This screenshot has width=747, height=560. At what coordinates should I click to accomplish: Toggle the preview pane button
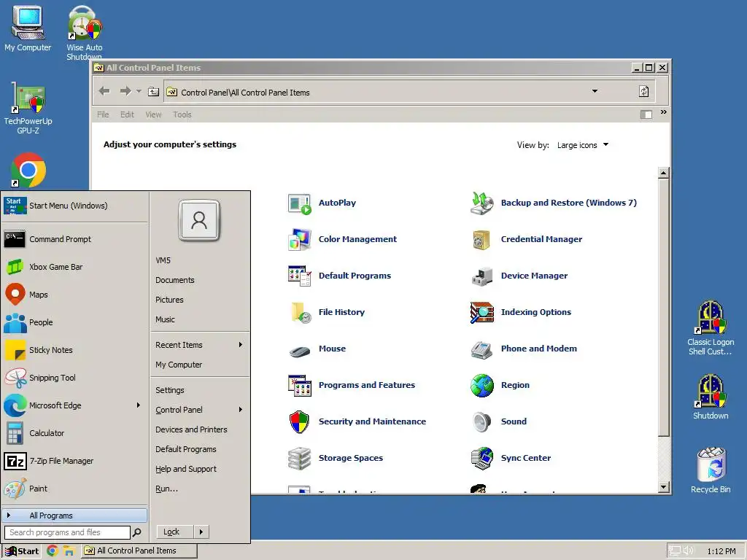click(646, 114)
